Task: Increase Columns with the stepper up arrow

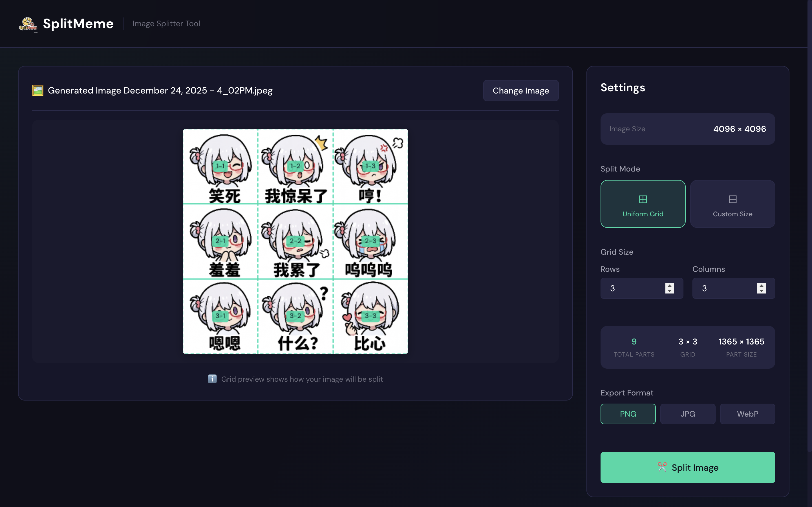Action: click(x=761, y=285)
